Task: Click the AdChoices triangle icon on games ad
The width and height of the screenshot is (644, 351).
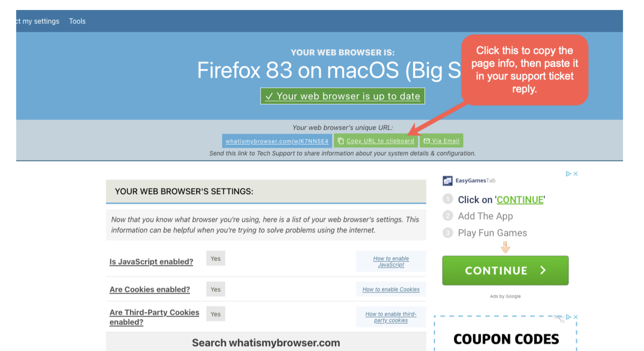Action: (568, 174)
